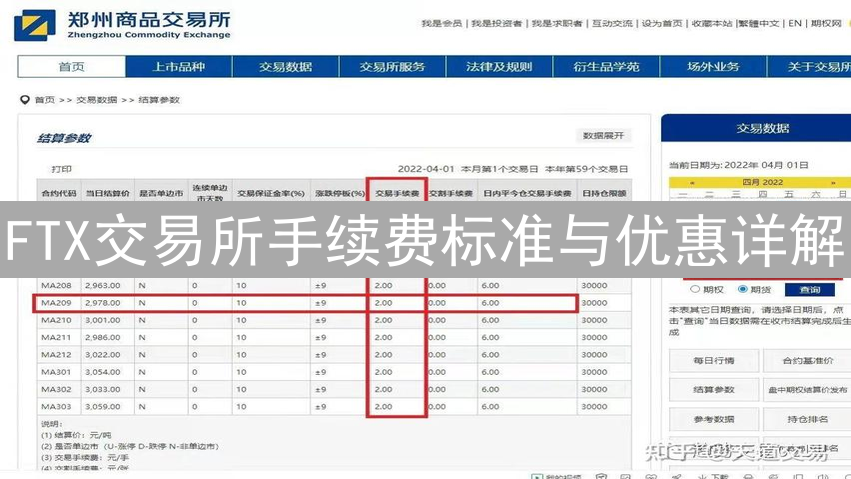Switch language to 繁體中文

coord(758,23)
